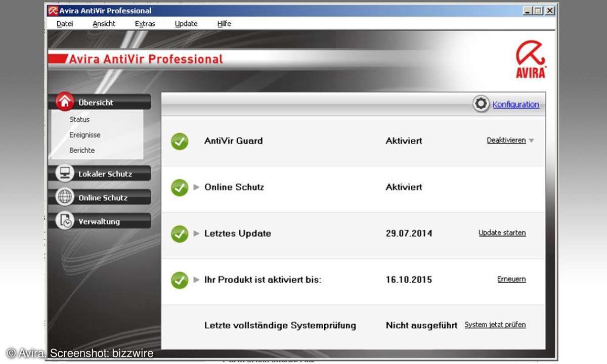
Task: Click the Erneuern link
Action: click(511, 279)
